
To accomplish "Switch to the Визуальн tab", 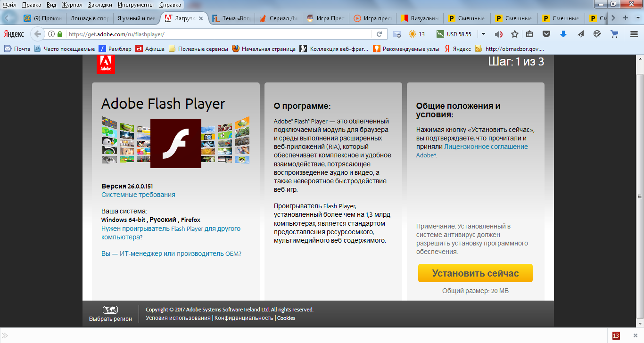I will click(x=420, y=18).
